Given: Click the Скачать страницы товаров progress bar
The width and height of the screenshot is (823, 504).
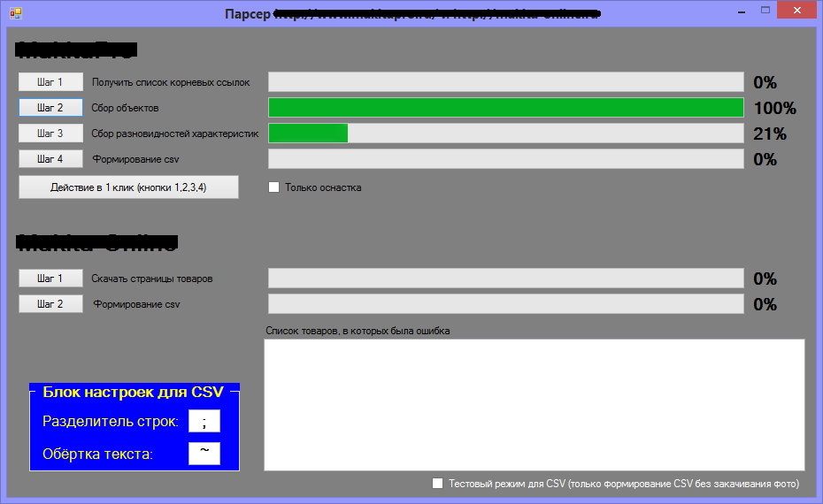Looking at the screenshot, I should coord(505,279).
